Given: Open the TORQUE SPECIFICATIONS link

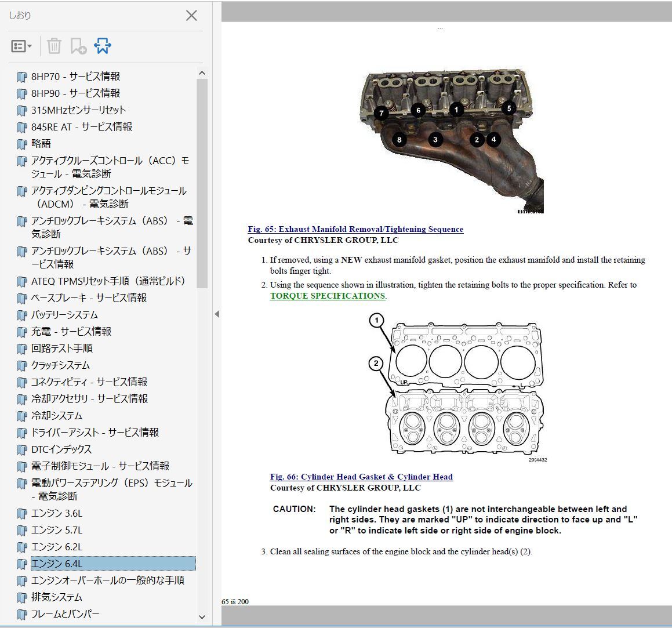Looking at the screenshot, I should [327, 296].
